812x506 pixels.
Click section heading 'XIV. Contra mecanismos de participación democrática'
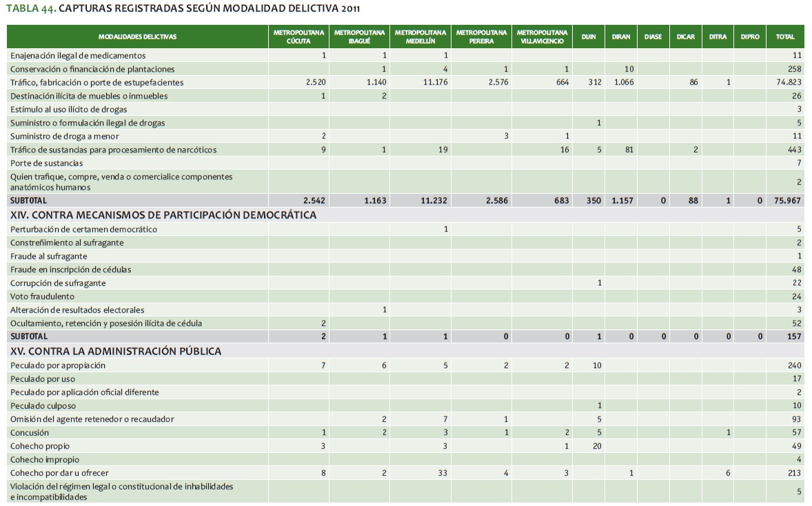[x=163, y=215]
